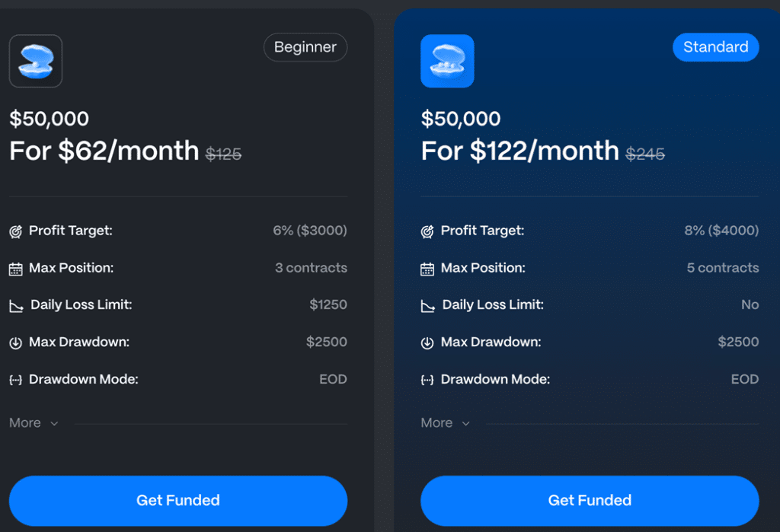Expand More details in the Standard plan
Image resolution: width=780 pixels, height=532 pixels.
445,423
